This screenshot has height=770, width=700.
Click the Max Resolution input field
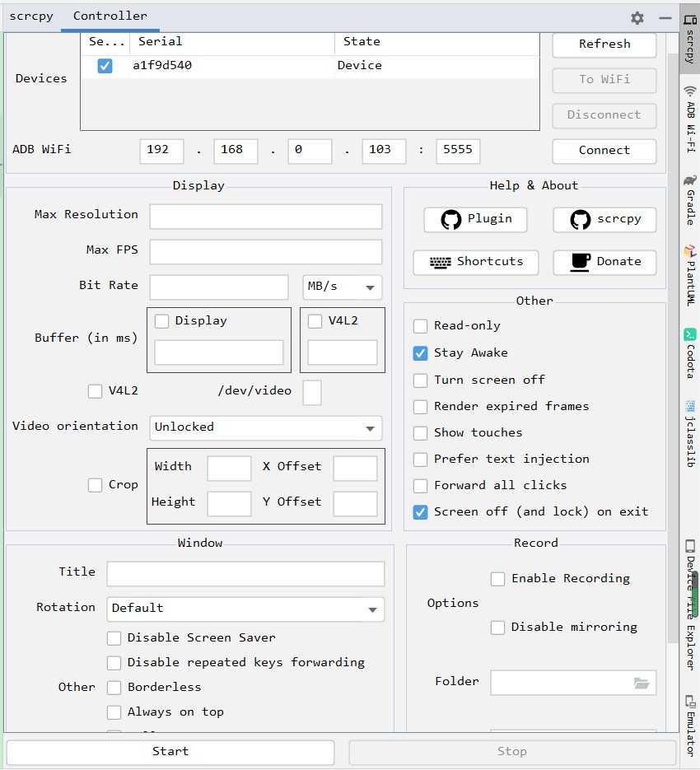coord(266,216)
